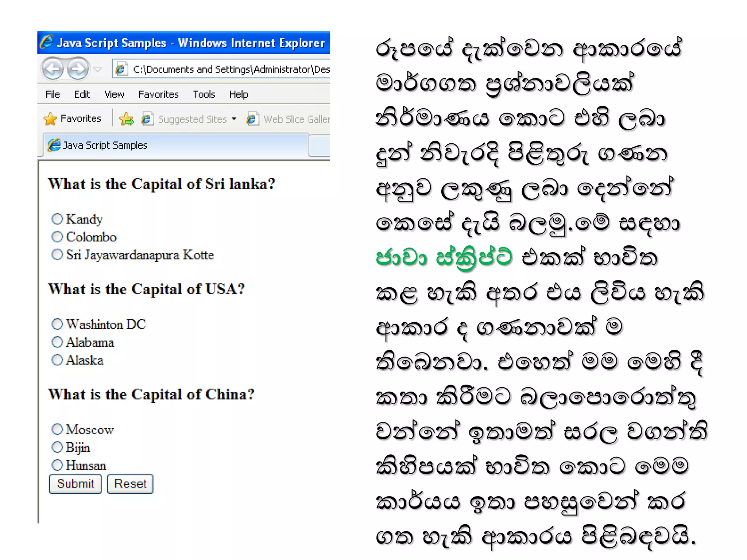Pick the Bijin radio option
The width and height of the screenshot is (747, 560).
pyautogui.click(x=57, y=447)
